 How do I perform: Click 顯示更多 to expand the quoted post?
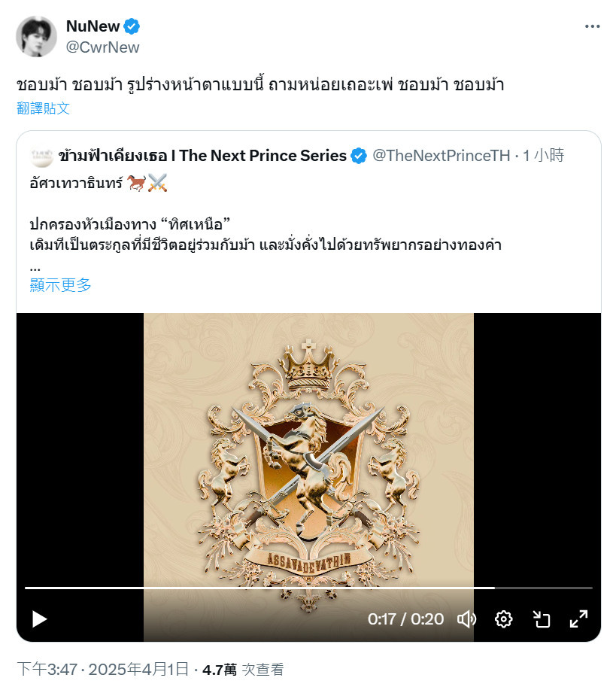(x=60, y=285)
